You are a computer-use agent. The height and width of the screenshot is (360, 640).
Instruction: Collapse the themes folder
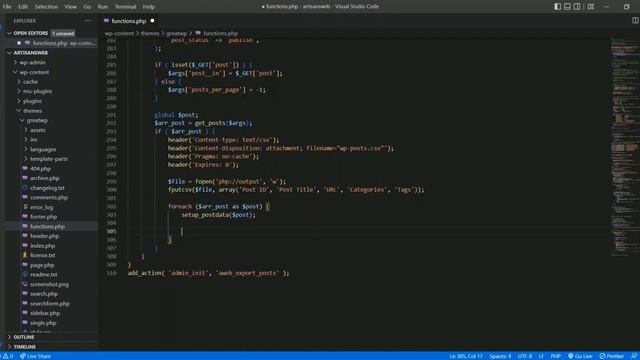[32, 111]
